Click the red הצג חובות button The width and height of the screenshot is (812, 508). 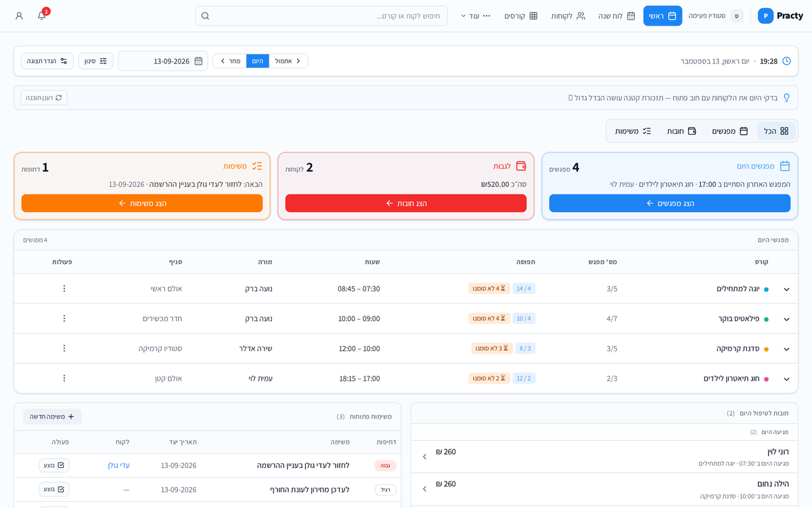pyautogui.click(x=406, y=203)
